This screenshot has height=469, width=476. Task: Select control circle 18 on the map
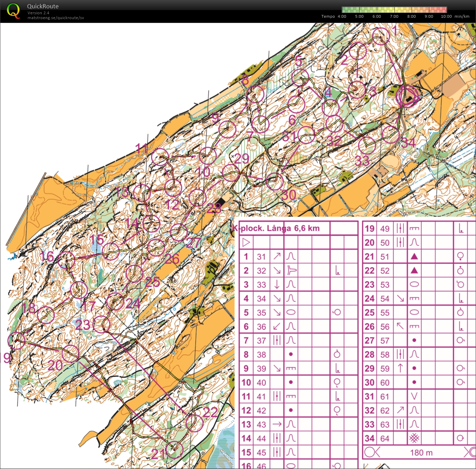pos(46,315)
